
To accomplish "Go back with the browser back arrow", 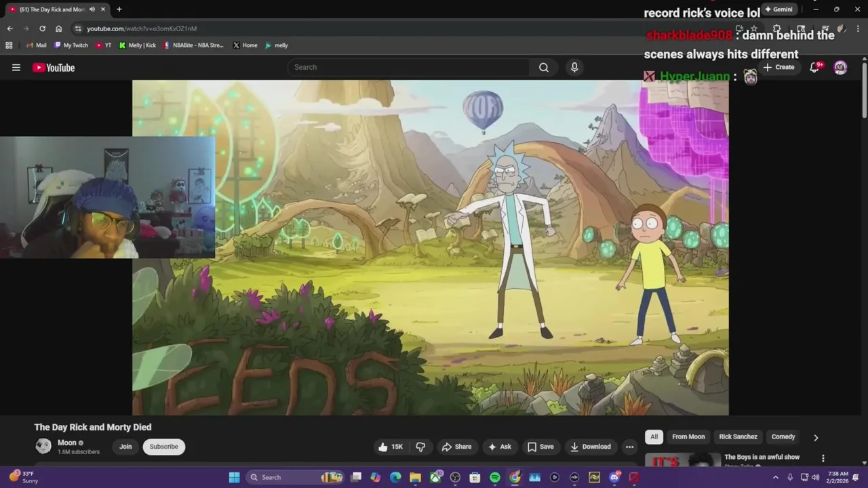I will pyautogui.click(x=9, y=28).
